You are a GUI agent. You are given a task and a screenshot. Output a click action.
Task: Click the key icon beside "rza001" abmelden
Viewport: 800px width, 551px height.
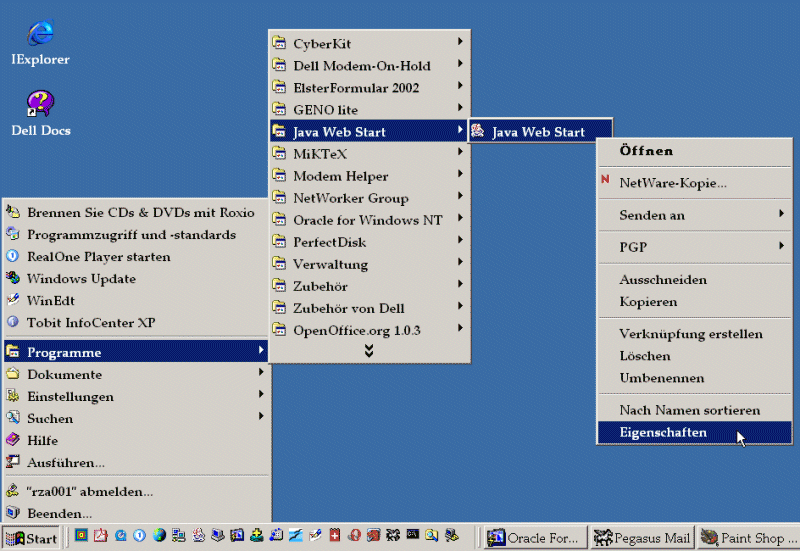(x=13, y=490)
